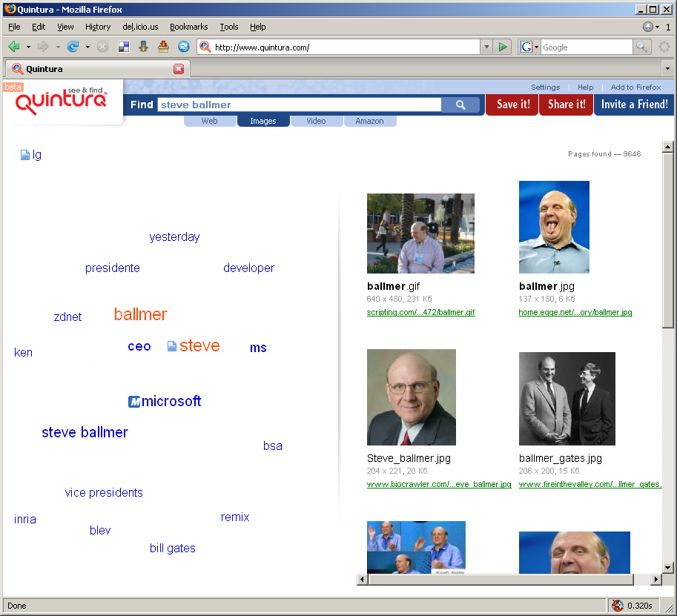Screen dimensions: 677x616
Task: Open the www.biocrawler.com image link
Action: tap(439, 484)
